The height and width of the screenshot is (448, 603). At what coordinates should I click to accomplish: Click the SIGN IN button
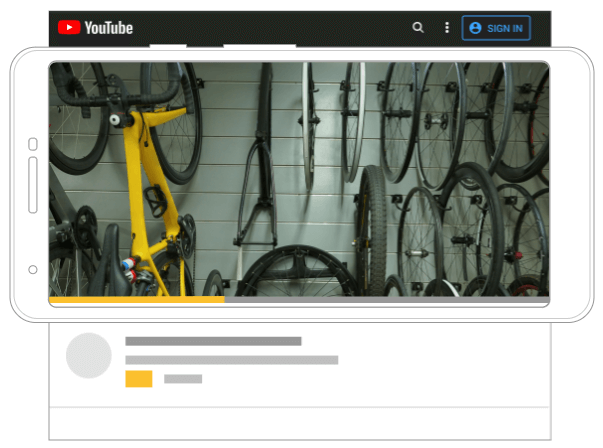tap(496, 28)
